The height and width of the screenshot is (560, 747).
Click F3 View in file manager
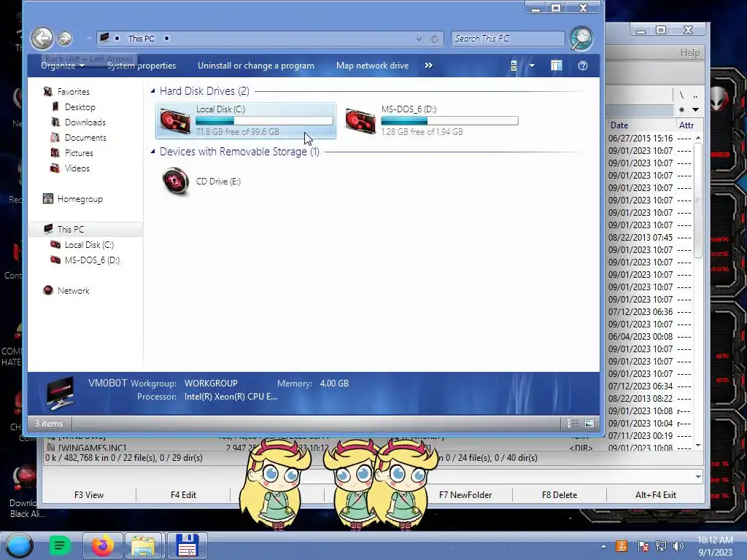[x=89, y=495]
